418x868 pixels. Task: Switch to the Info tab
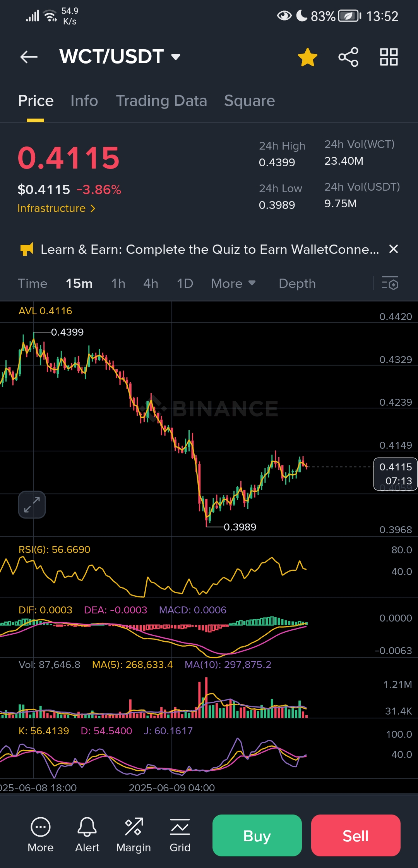84,101
